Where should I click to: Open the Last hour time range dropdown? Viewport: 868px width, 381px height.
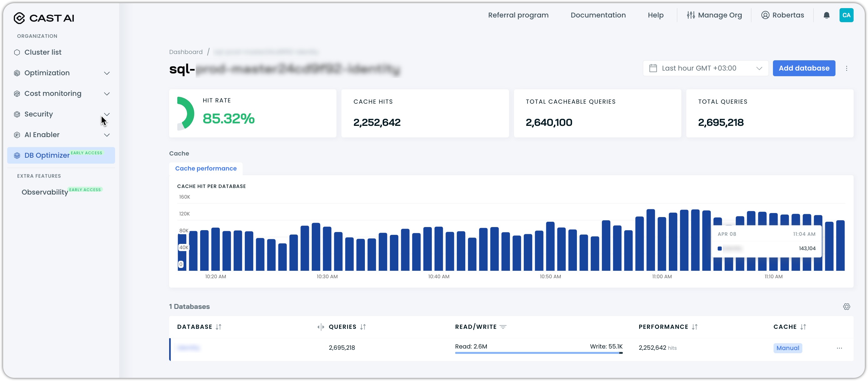(705, 68)
